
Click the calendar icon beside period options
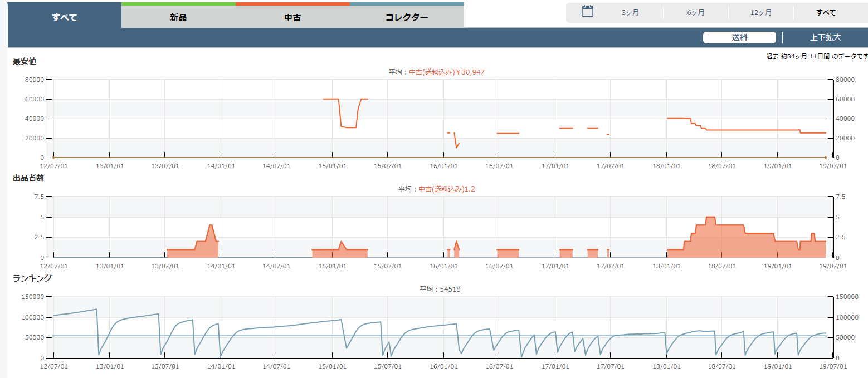tap(587, 12)
